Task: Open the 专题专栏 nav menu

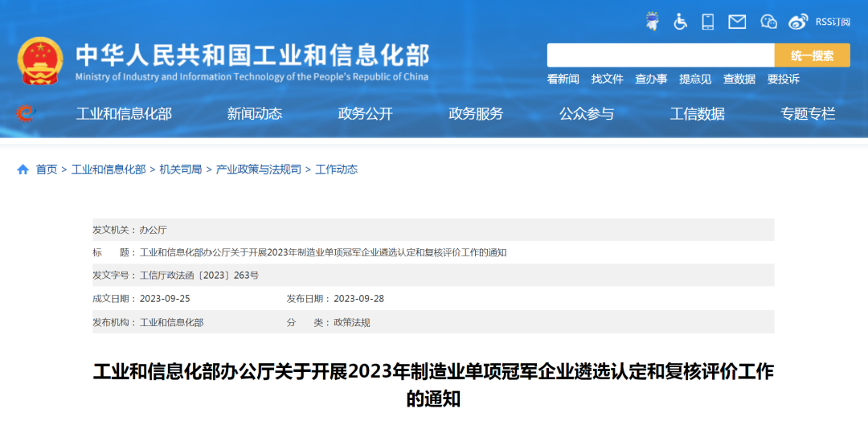Action: (x=809, y=114)
